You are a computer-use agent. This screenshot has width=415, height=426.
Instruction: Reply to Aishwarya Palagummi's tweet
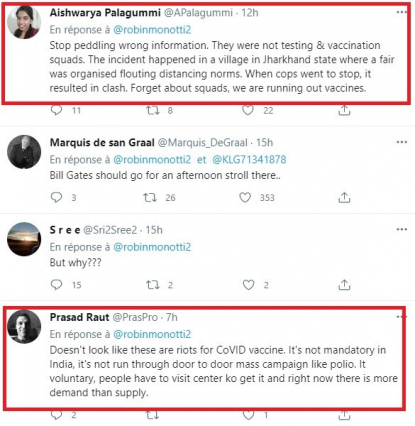coord(56,110)
